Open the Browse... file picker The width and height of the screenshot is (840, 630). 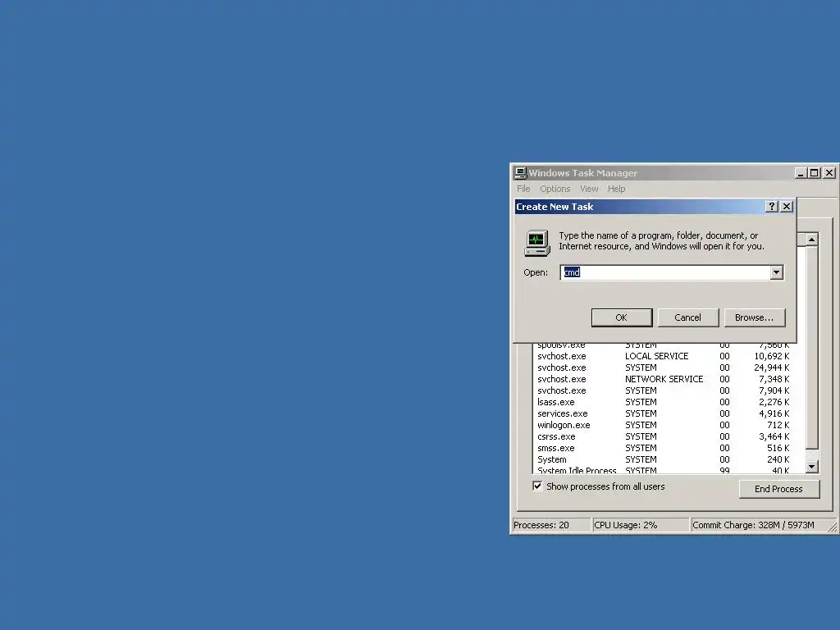click(755, 317)
